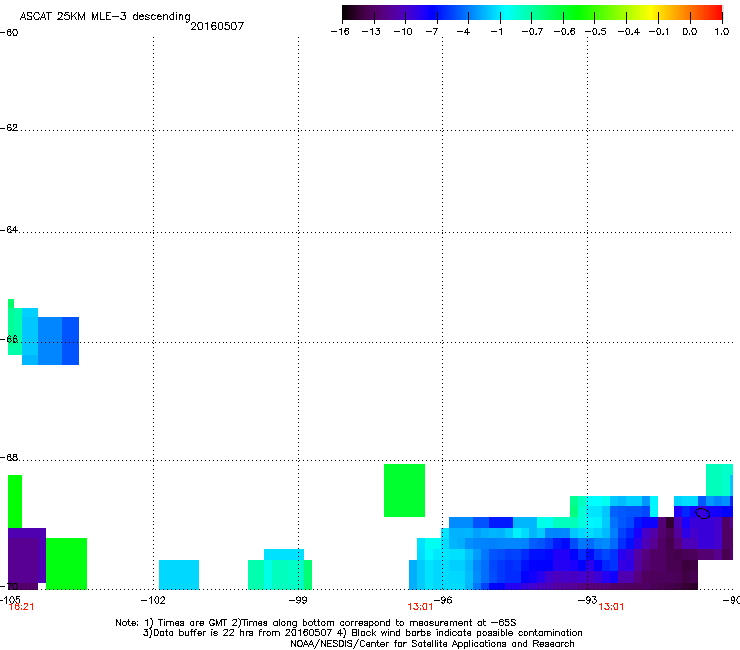Click the cyan data square right of -102
Screen dimensions: 740x650
179,574
